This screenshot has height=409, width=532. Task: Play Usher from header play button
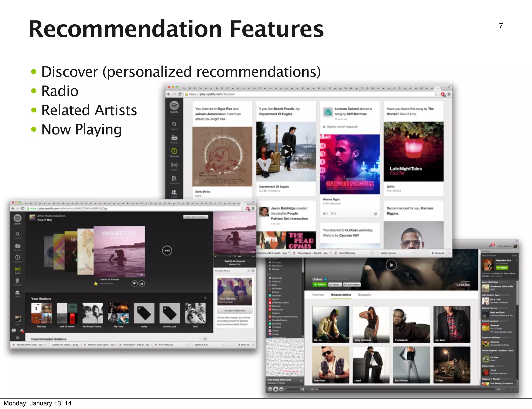pyautogui.click(x=391, y=265)
